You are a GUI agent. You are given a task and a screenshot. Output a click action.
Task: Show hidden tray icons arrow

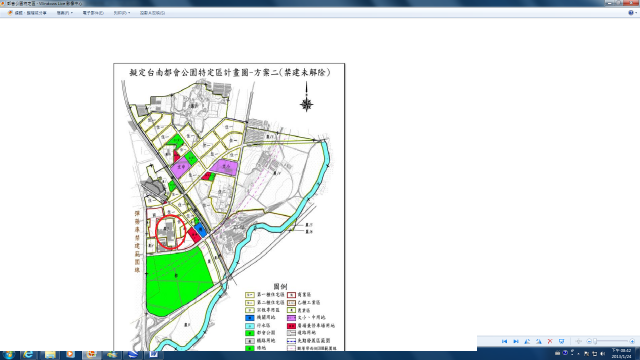pos(578,353)
